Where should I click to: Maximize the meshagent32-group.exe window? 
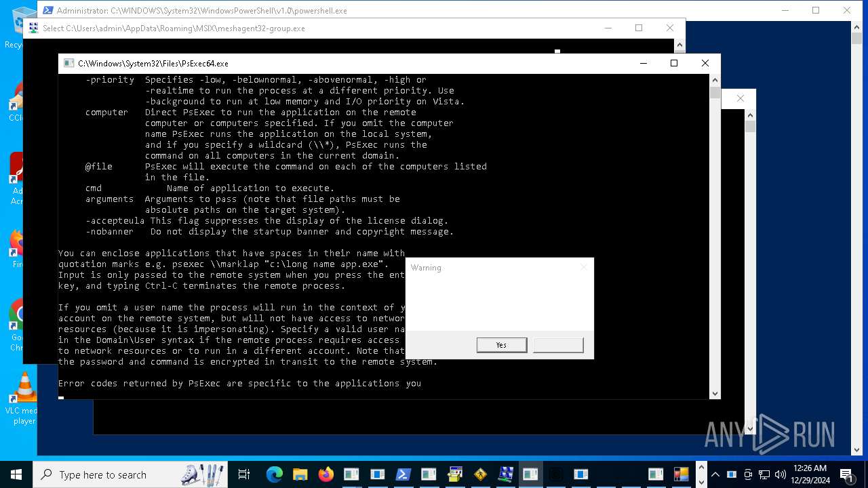(639, 28)
